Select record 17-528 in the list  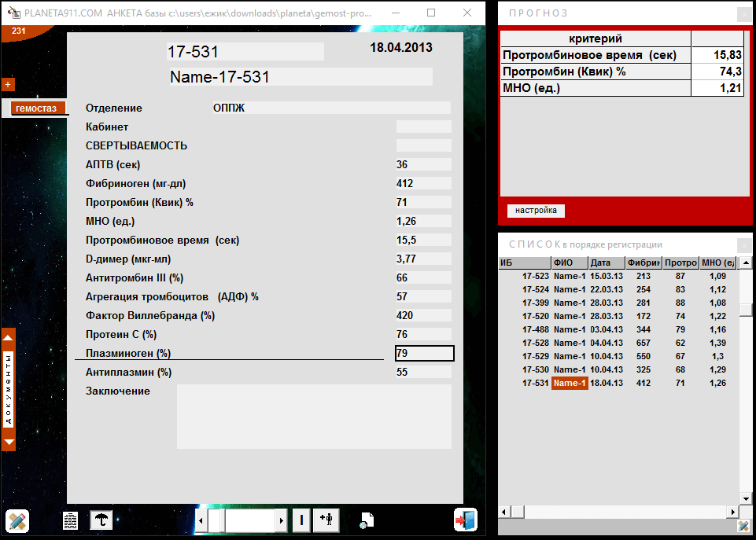tap(536, 343)
